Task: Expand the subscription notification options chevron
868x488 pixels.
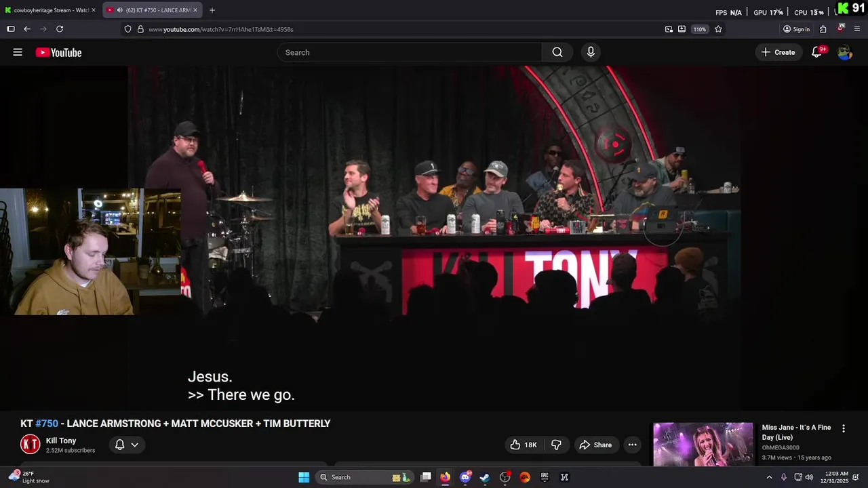Action: click(135, 445)
